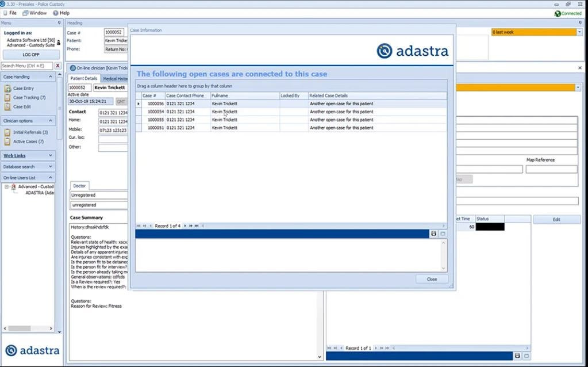Expand the Web Links section
The height and width of the screenshot is (367, 588).
tap(50, 155)
